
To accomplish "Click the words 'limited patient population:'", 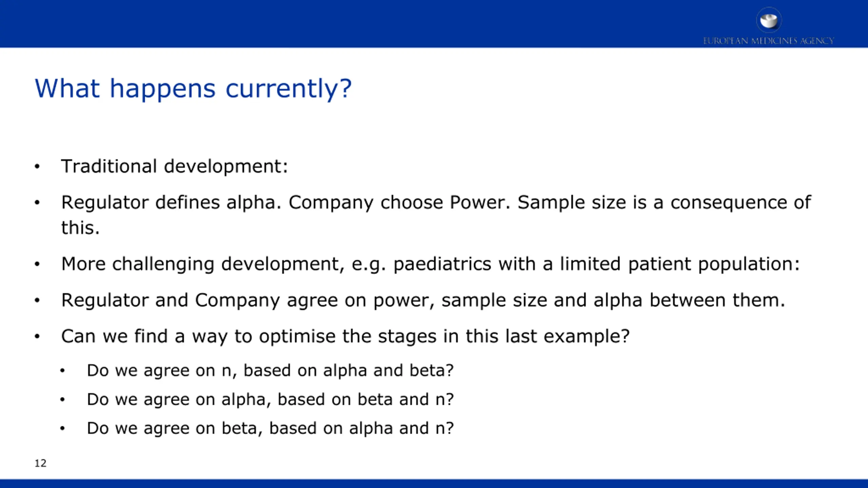I will coord(680,264).
